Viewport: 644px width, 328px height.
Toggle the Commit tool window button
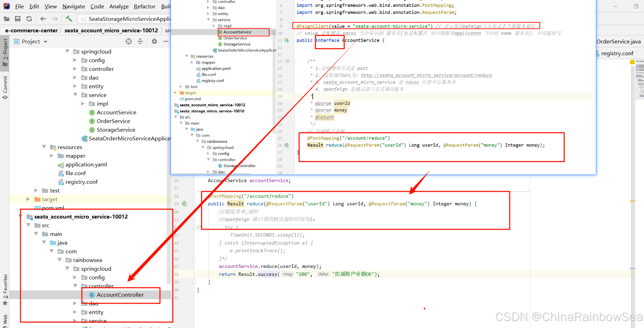tap(5, 87)
